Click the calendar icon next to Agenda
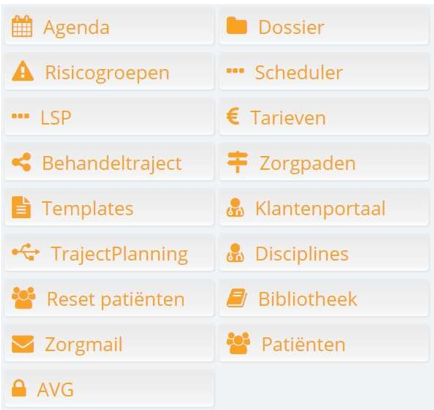434x410 pixels. click(x=22, y=26)
